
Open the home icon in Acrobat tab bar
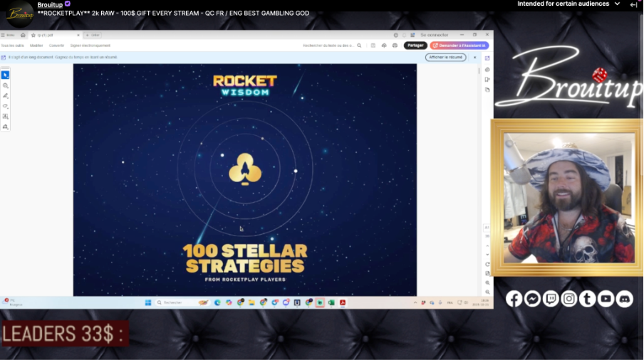[x=23, y=35]
